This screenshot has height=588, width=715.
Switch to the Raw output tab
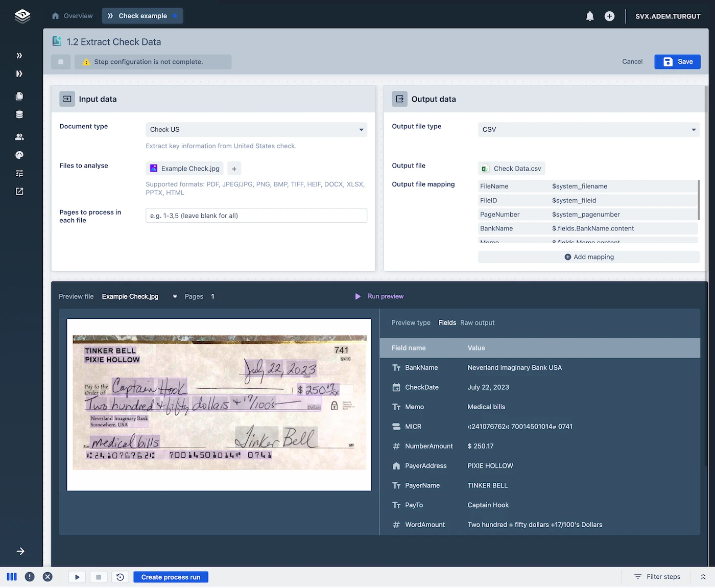(x=477, y=322)
